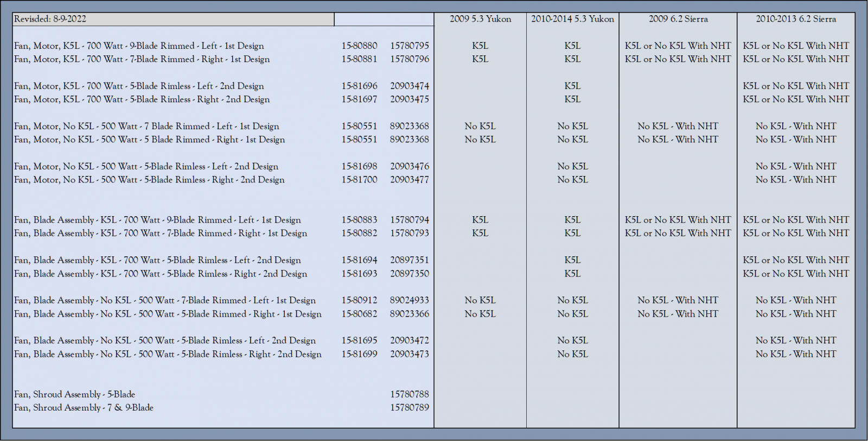Click K5L 7-Blade Rimmed Right blade assembly description
The width and height of the screenshot is (868, 441).
(161, 233)
